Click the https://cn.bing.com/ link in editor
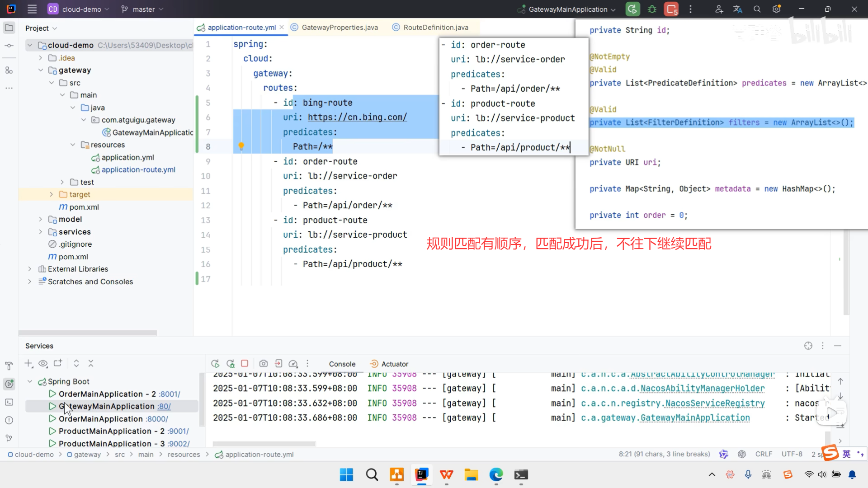This screenshot has height=488, width=868. coord(357,117)
